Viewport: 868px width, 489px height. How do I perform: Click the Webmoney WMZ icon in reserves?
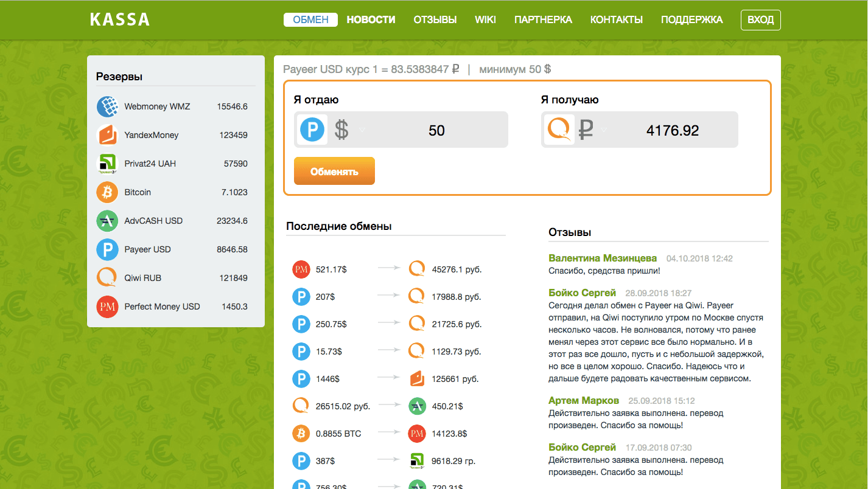coord(107,106)
